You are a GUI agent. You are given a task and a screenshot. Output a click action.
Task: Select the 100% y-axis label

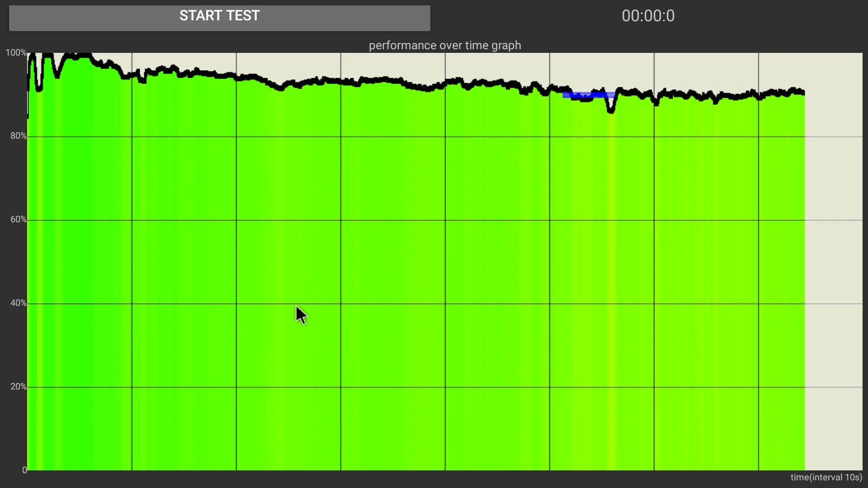point(16,53)
